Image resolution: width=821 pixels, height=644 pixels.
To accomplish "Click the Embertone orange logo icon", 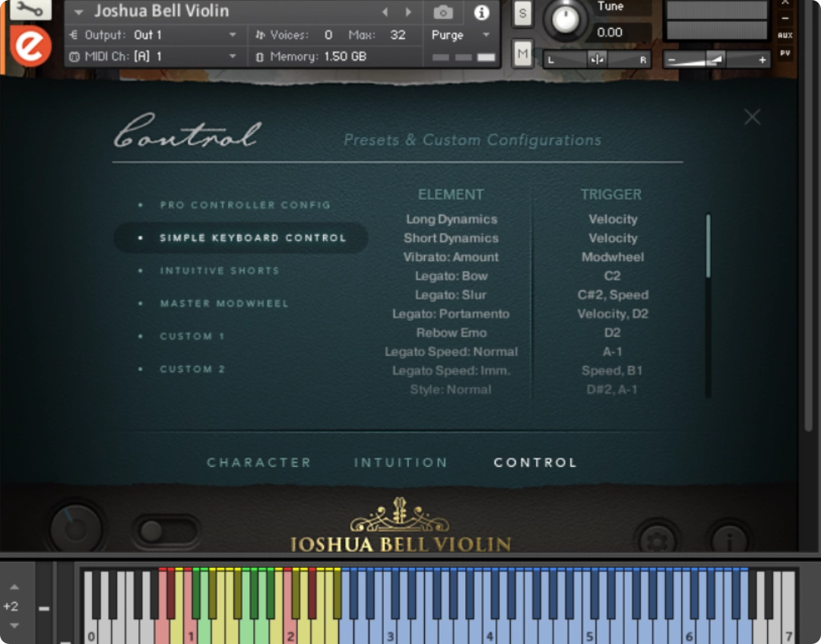I will pyautogui.click(x=30, y=46).
